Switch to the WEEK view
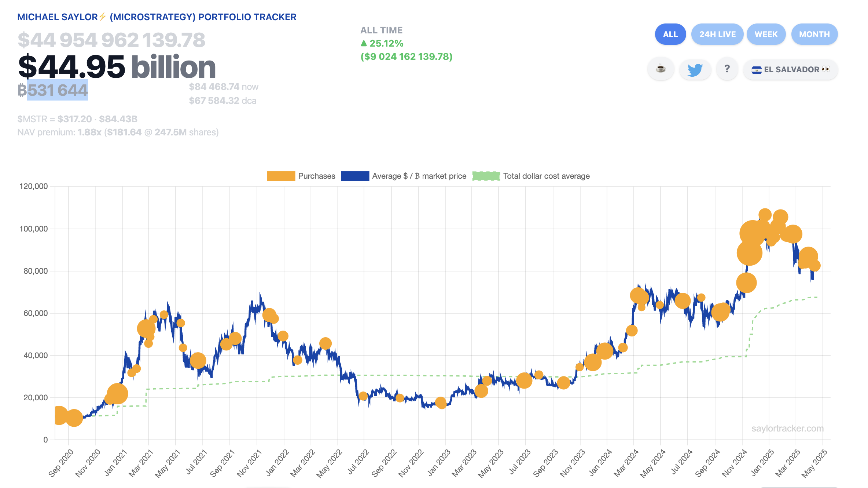This screenshot has height=488, width=868. pos(766,34)
